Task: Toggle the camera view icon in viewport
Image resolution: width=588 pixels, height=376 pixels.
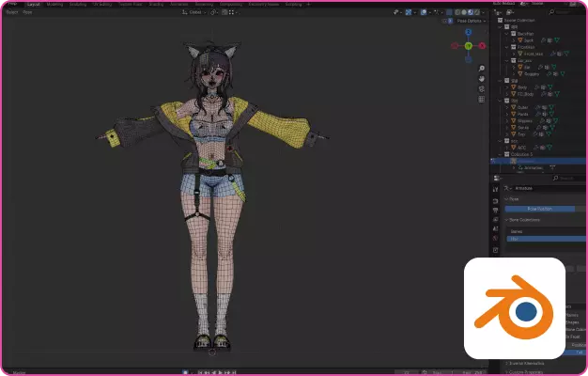Action: (482, 89)
